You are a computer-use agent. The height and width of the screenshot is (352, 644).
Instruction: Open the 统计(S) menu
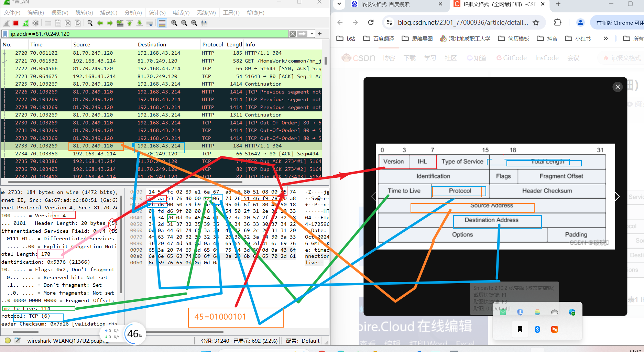point(157,13)
